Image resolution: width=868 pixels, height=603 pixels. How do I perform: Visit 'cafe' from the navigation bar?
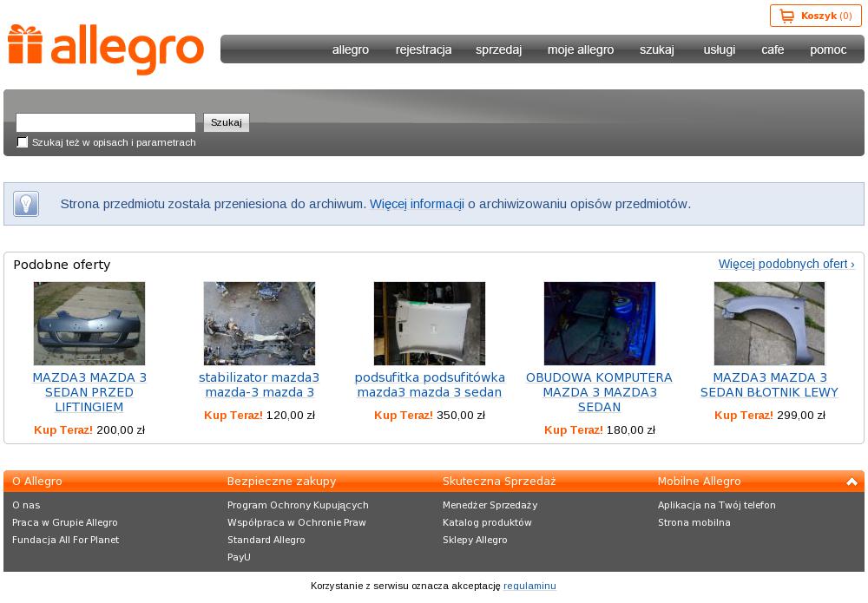click(773, 49)
